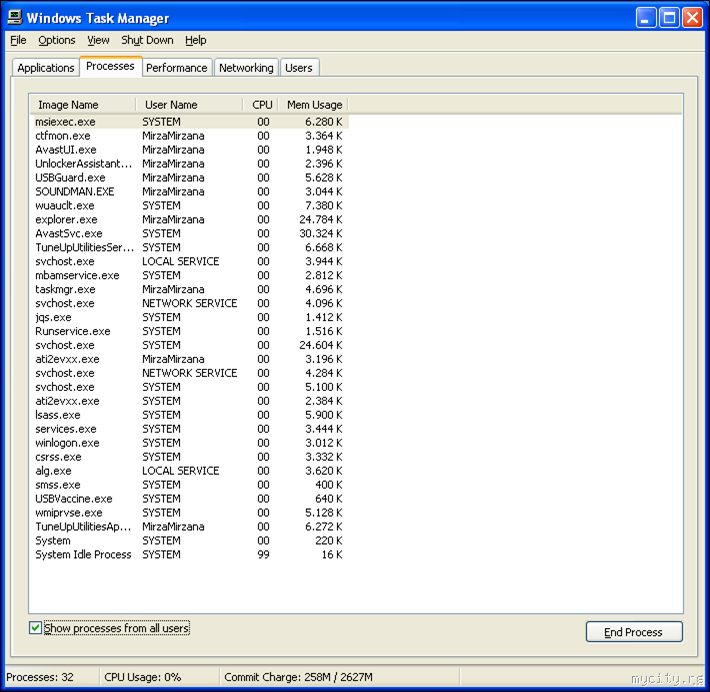710x692 pixels.
Task: Select the Processes tab
Action: click(110, 66)
